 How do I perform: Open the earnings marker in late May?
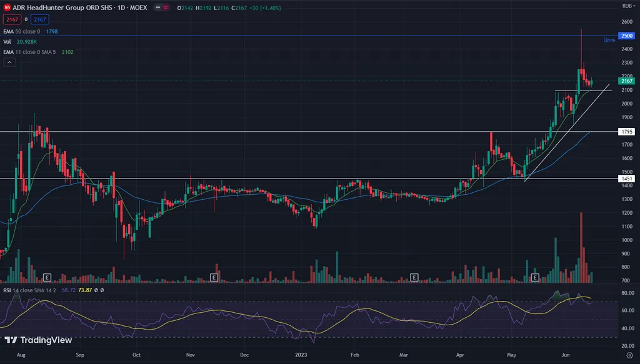(x=535, y=277)
